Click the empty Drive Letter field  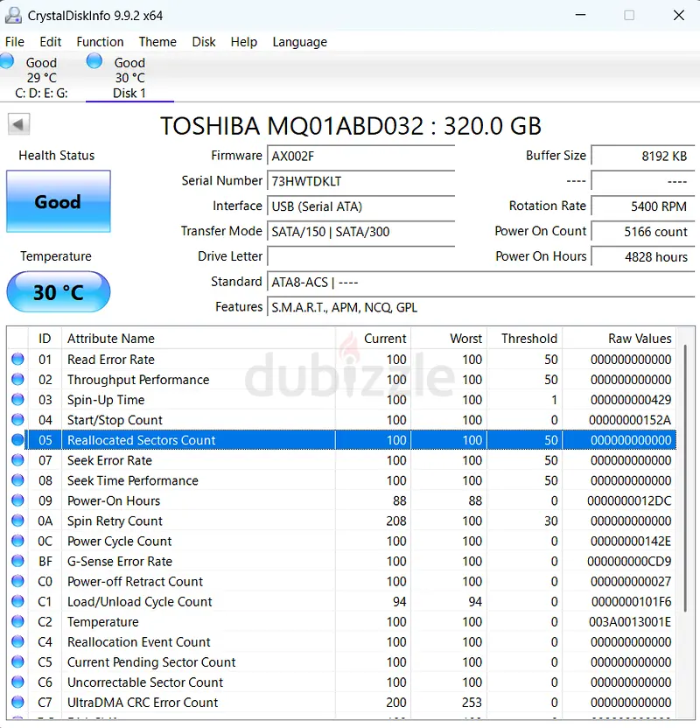pos(360,256)
